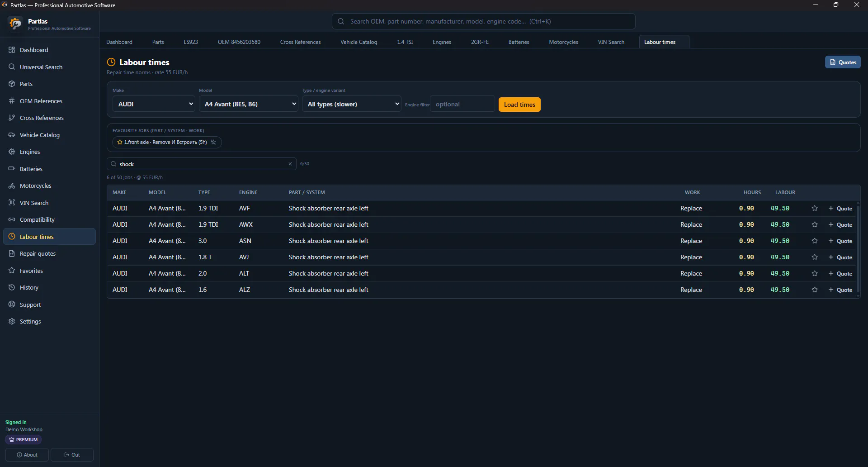Click the Out sign-out button

click(x=72, y=455)
